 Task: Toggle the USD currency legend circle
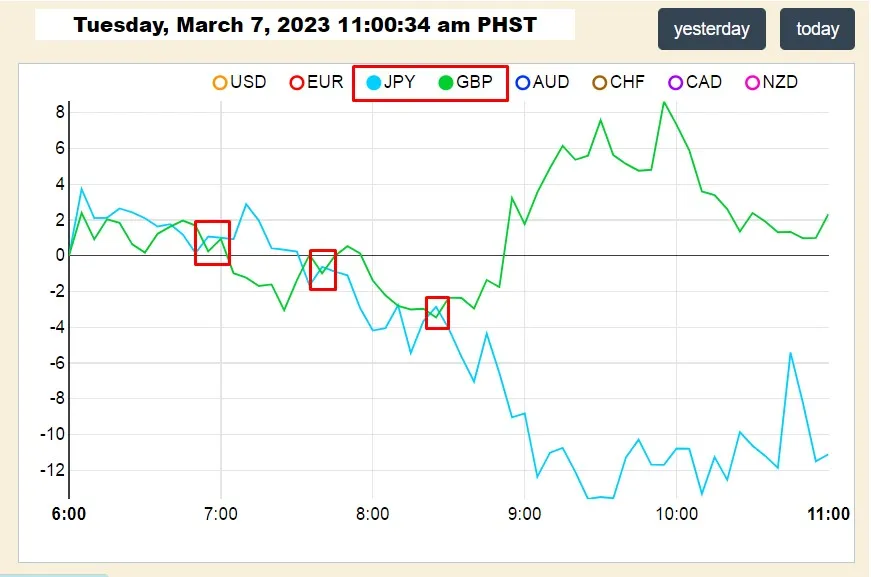[x=220, y=83]
